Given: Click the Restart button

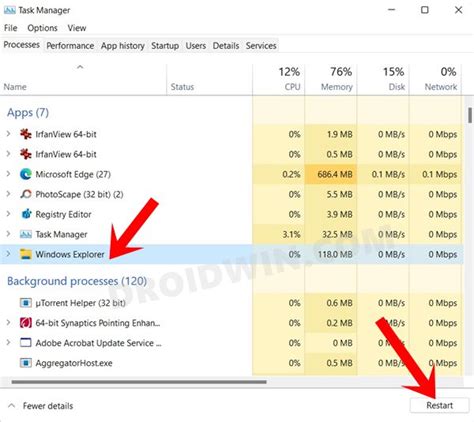Looking at the screenshot, I should pyautogui.click(x=439, y=406).
